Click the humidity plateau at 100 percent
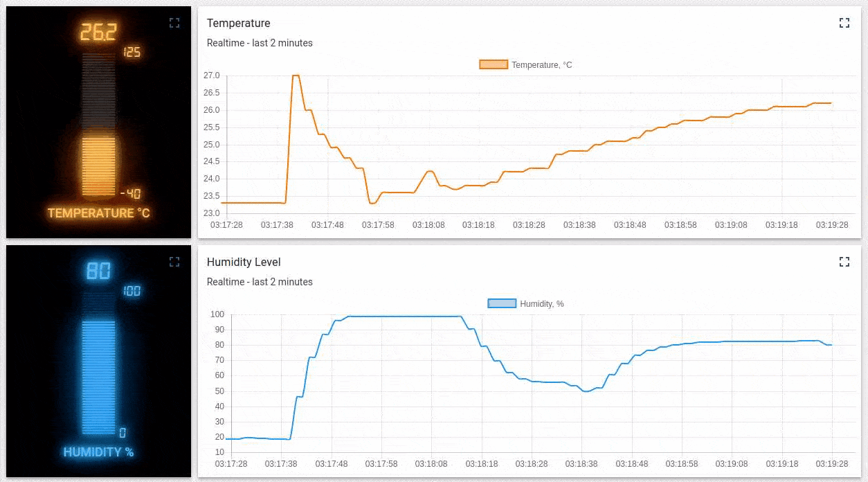This screenshot has width=868, height=482. (x=405, y=316)
